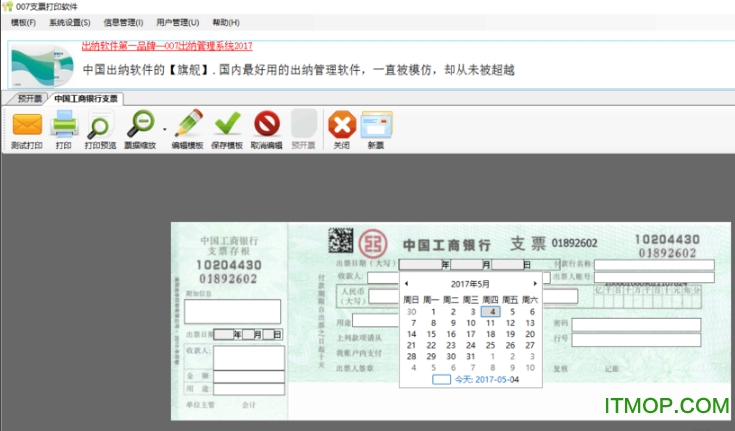
Task: Click the red 关闭 close icon
Action: point(341,126)
